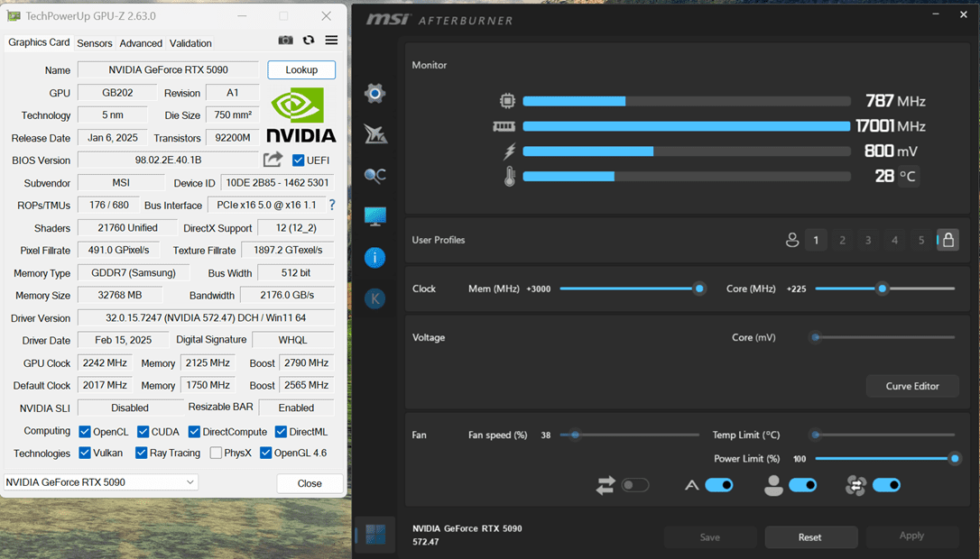
Task: Select user profile 2
Action: pyautogui.click(x=843, y=240)
